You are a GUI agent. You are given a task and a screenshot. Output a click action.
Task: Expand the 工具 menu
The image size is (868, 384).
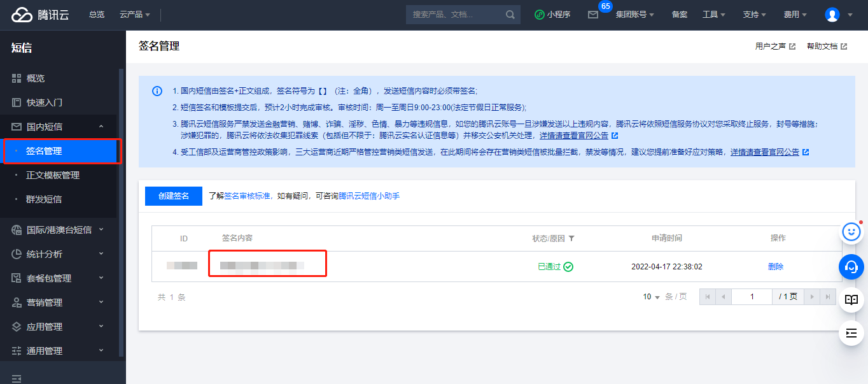714,15
